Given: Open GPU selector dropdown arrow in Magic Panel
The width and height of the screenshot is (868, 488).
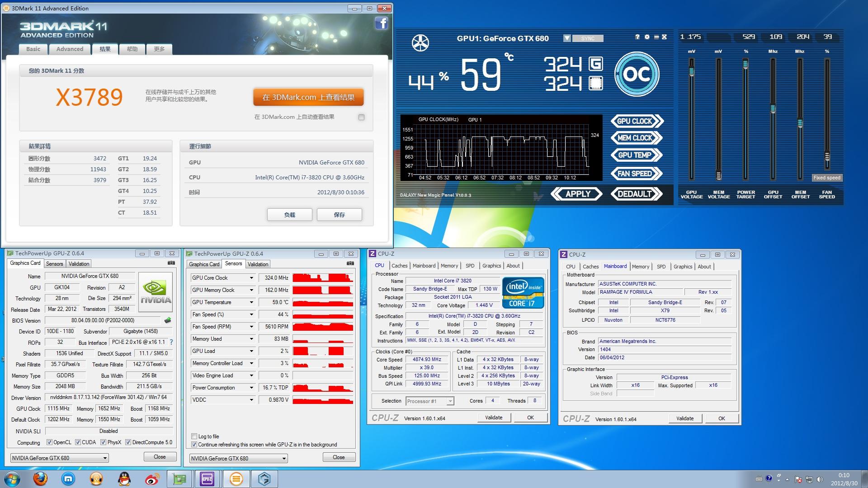Looking at the screenshot, I should pyautogui.click(x=567, y=38).
